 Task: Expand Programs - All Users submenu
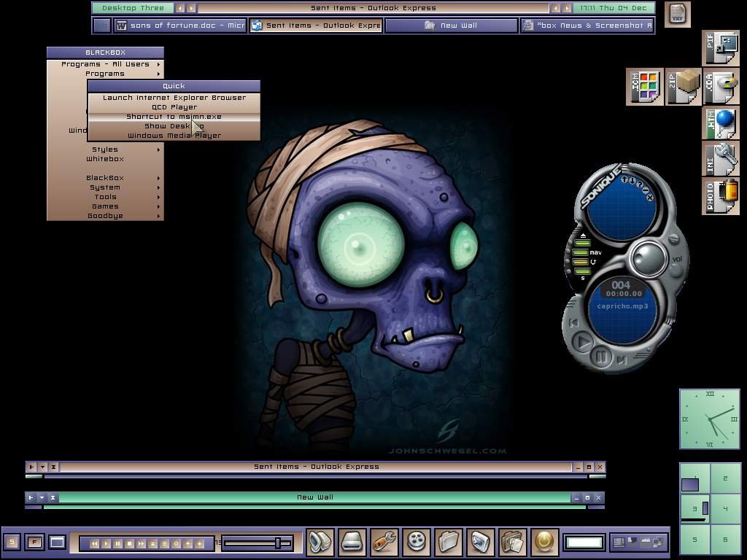click(x=105, y=64)
